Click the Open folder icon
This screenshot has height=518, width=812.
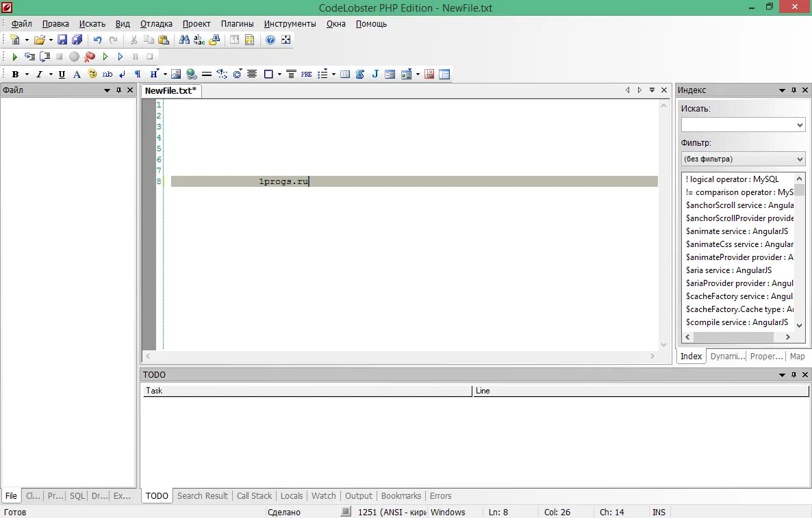[39, 40]
